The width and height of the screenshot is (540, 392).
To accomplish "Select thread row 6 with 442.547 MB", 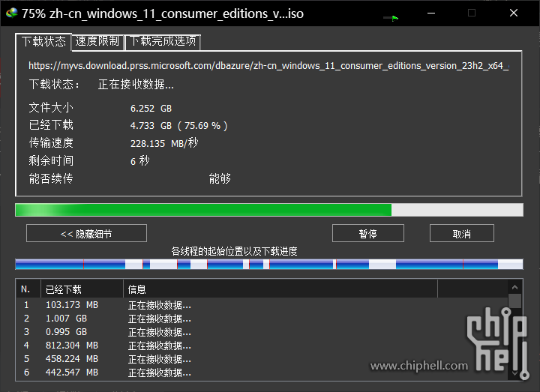I will pos(262,372).
